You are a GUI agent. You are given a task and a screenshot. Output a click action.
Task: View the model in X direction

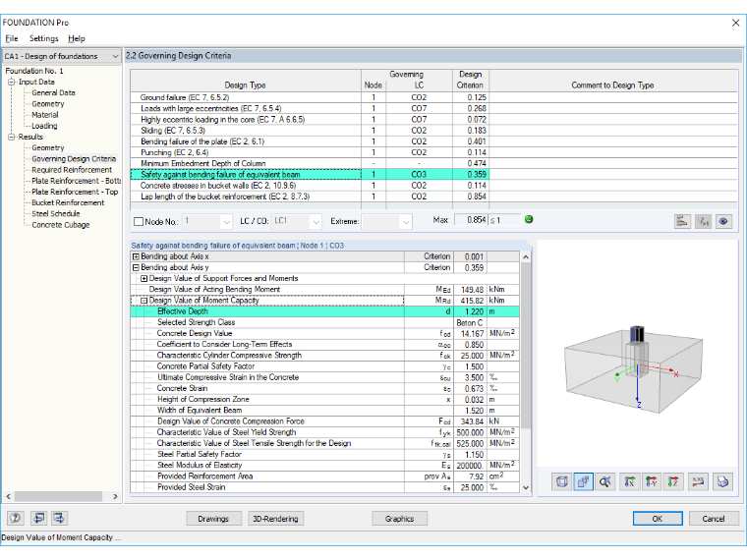point(629,482)
